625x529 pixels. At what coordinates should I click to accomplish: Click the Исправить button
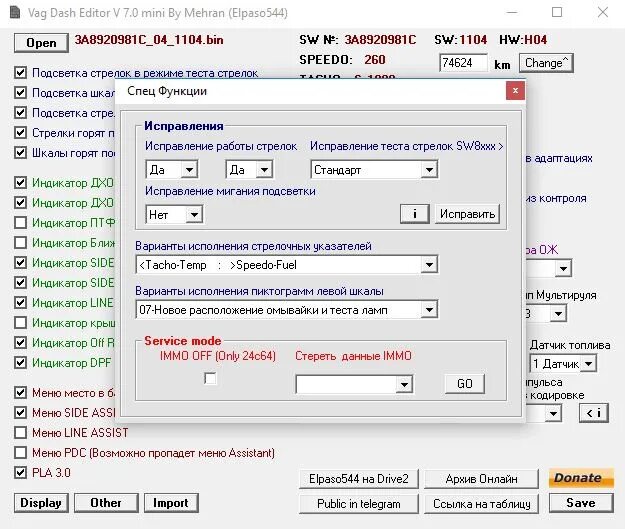[x=467, y=214]
